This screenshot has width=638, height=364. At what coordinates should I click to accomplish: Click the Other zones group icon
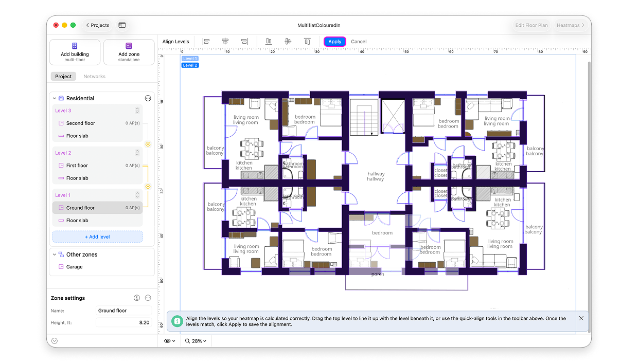click(61, 254)
